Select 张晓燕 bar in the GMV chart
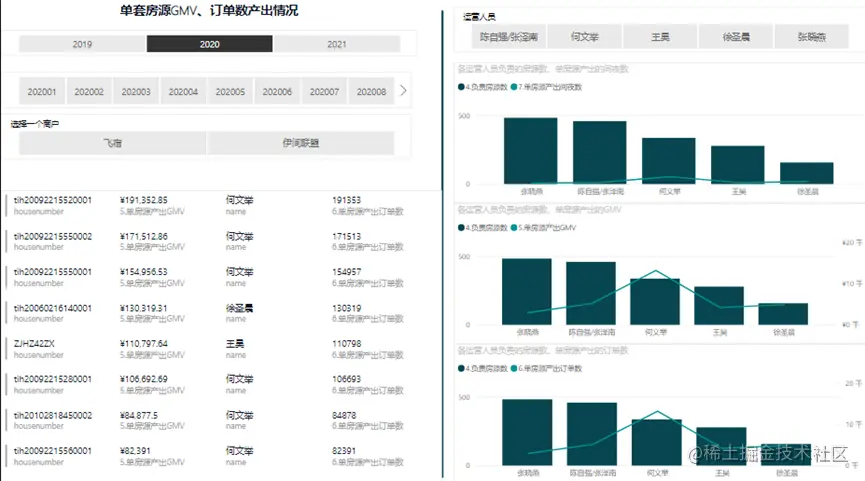The height and width of the screenshot is (481, 865). (x=526, y=291)
